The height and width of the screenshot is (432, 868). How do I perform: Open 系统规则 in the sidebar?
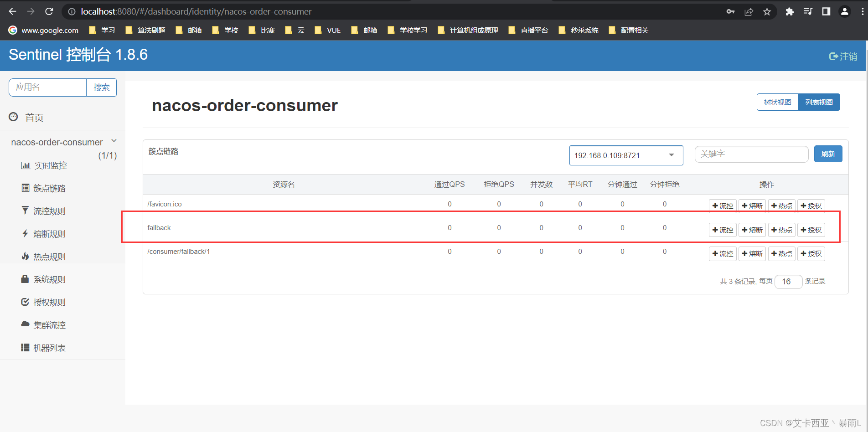(44, 279)
